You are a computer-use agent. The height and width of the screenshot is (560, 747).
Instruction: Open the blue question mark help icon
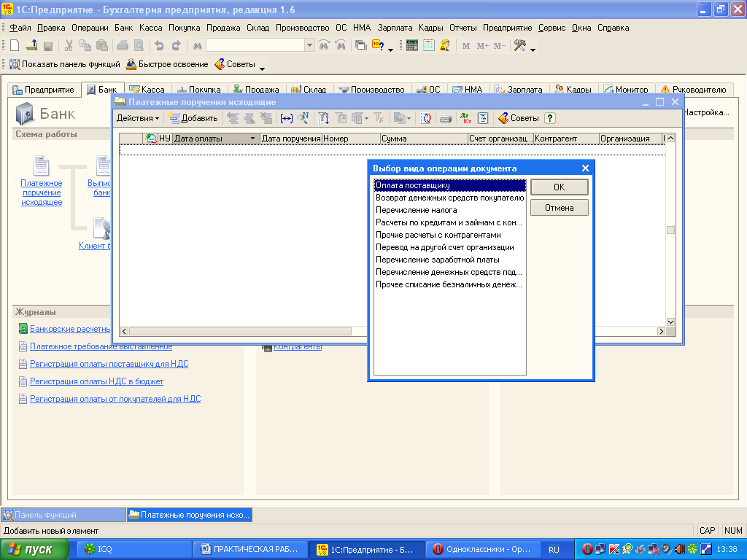550,118
